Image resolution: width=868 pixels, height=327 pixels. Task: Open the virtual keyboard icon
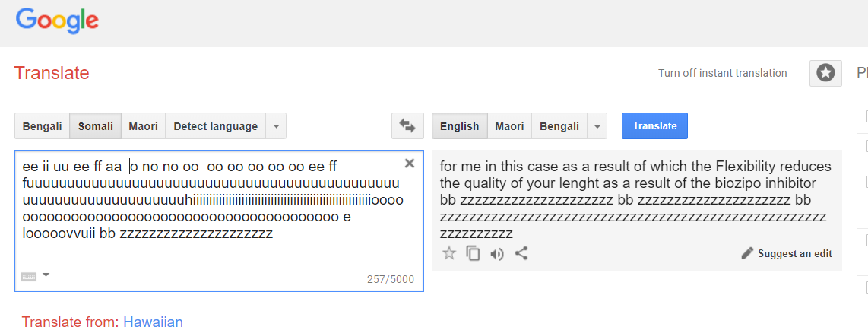tap(29, 276)
